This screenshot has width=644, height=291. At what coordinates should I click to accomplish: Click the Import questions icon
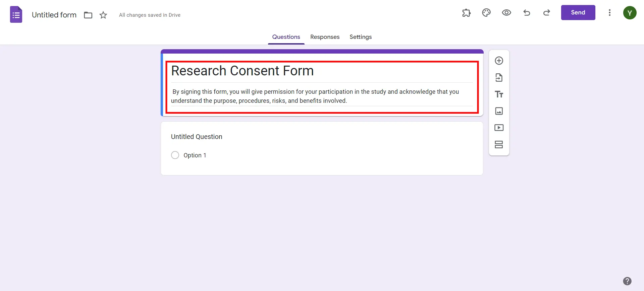pyautogui.click(x=499, y=78)
